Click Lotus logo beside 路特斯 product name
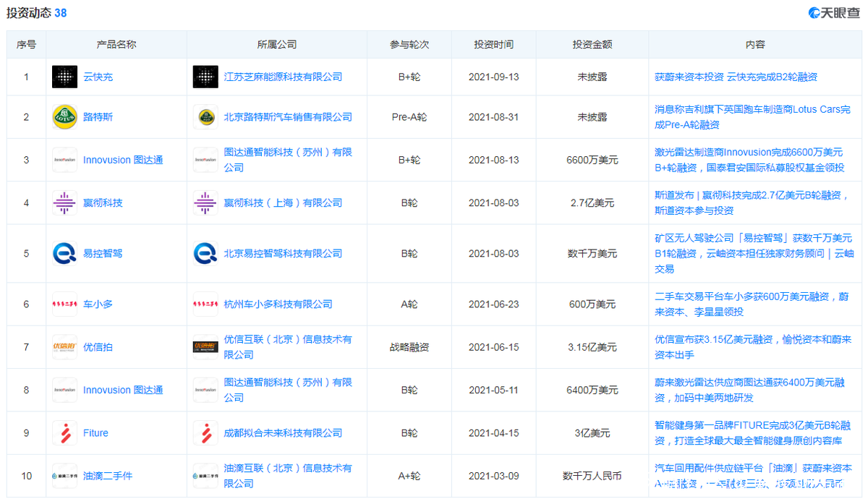The width and height of the screenshot is (868, 504). [64, 117]
